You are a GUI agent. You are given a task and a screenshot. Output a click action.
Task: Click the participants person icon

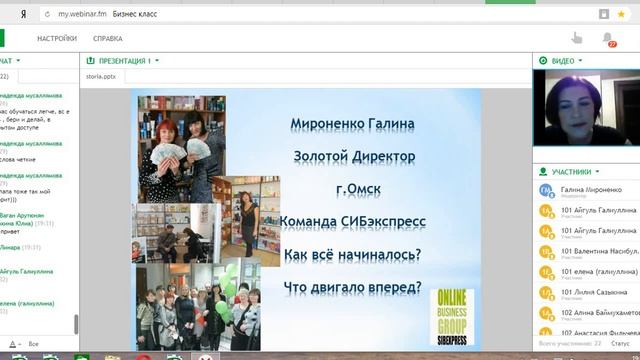543,172
